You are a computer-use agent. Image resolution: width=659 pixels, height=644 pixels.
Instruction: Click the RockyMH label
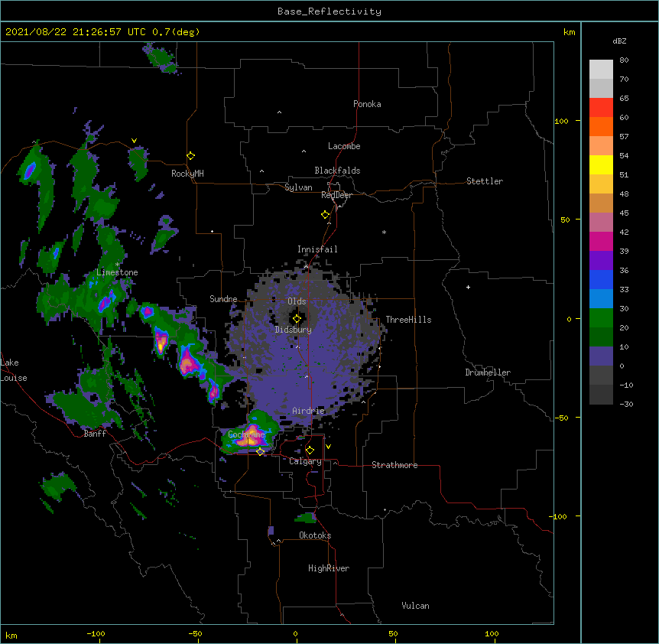tap(187, 173)
